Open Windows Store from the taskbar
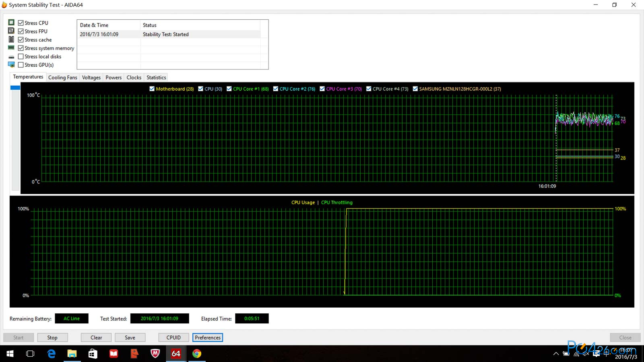Screen dimensions: 644x362 [x=93, y=354]
